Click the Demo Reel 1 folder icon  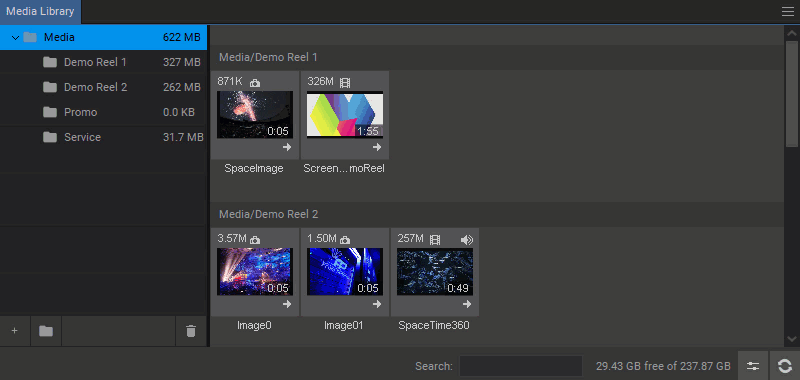tap(50, 62)
